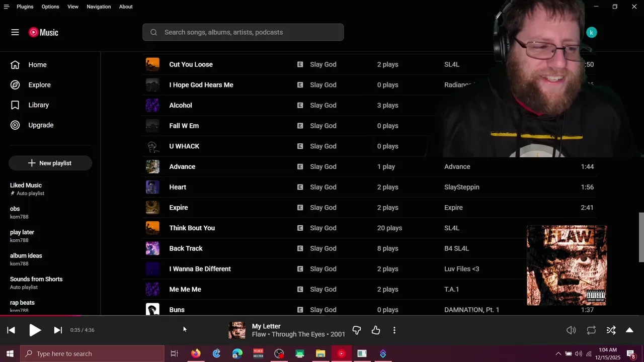This screenshot has width=644, height=362.
Task: Select the song I Wanna Be Different
Action: point(200,269)
